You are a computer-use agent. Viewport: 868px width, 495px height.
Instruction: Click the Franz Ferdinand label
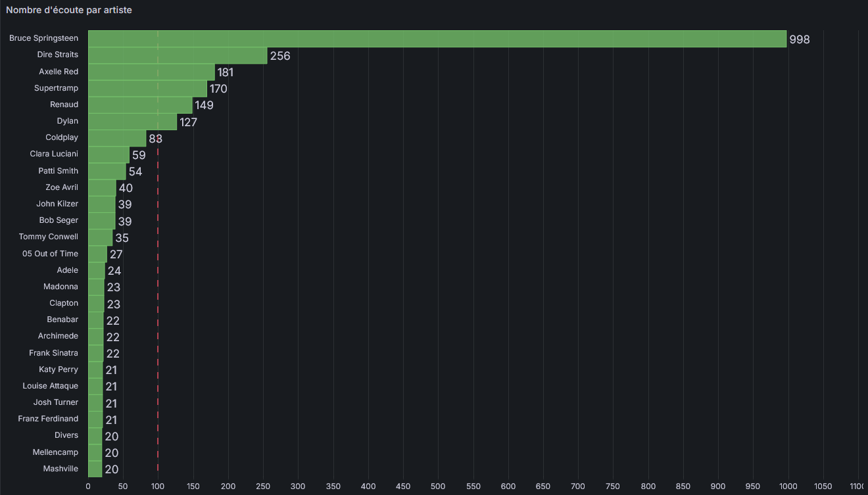[x=48, y=419]
